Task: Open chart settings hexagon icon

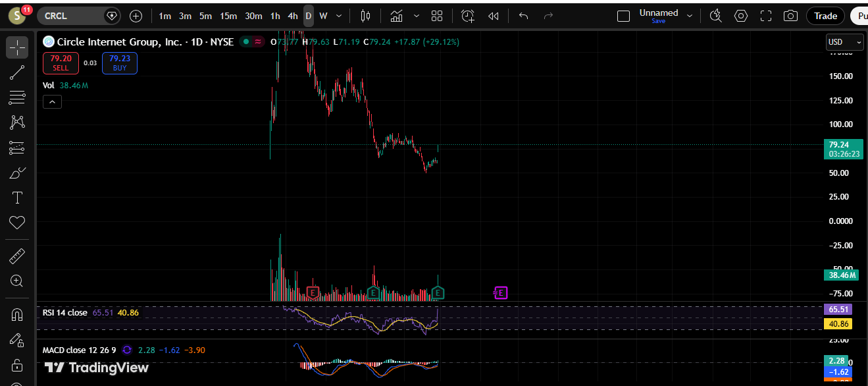Action: (741, 16)
